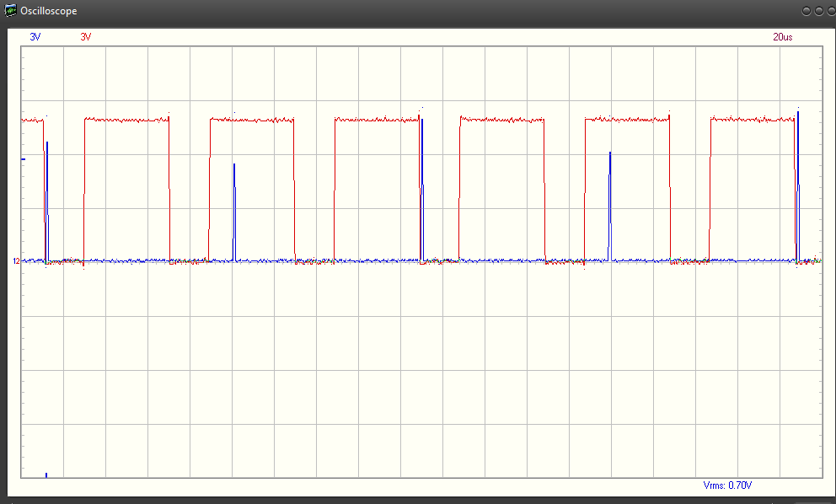
Task: Click the 20us timebase label
Action: [783, 37]
